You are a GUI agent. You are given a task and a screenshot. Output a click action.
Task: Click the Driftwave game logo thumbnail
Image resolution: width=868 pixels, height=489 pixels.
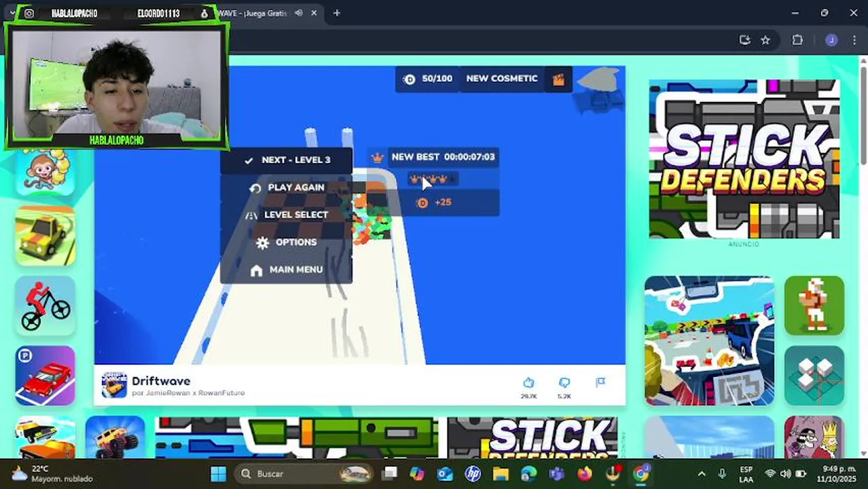pos(114,385)
